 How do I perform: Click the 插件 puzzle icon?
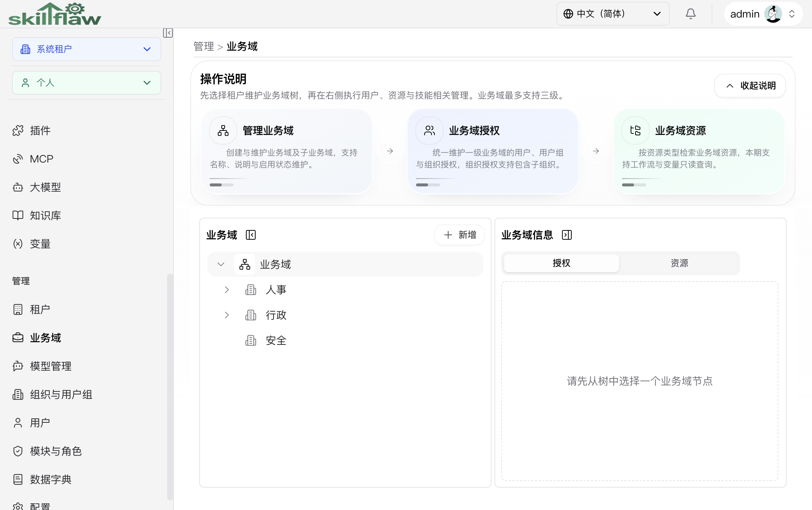[x=18, y=130]
